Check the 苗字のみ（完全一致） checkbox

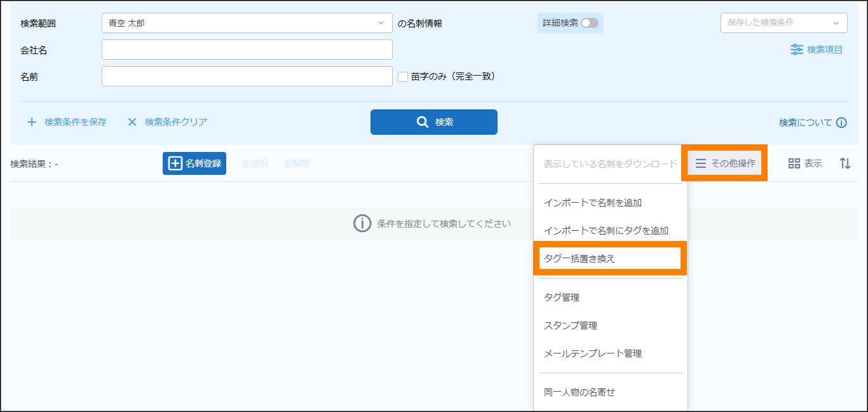click(403, 77)
